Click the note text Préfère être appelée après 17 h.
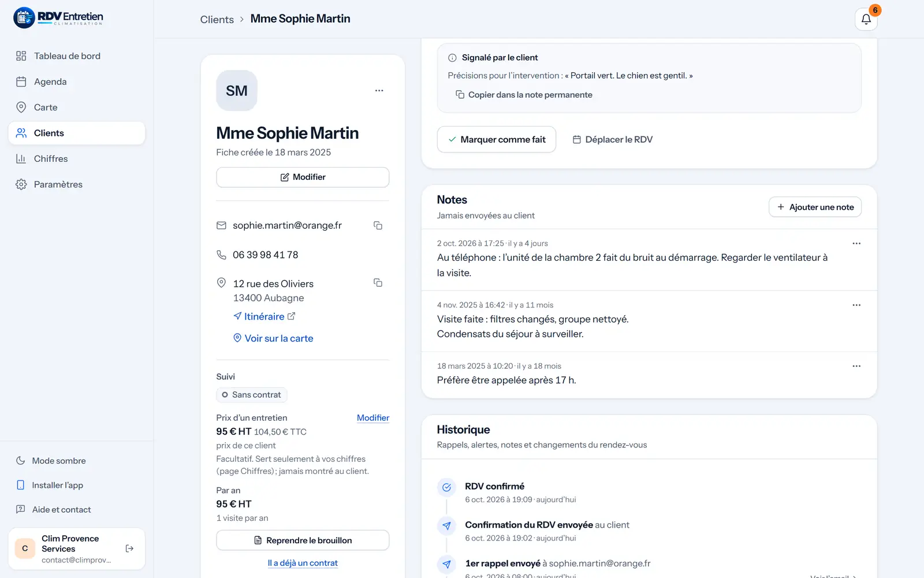This screenshot has width=924, height=578. (506, 380)
